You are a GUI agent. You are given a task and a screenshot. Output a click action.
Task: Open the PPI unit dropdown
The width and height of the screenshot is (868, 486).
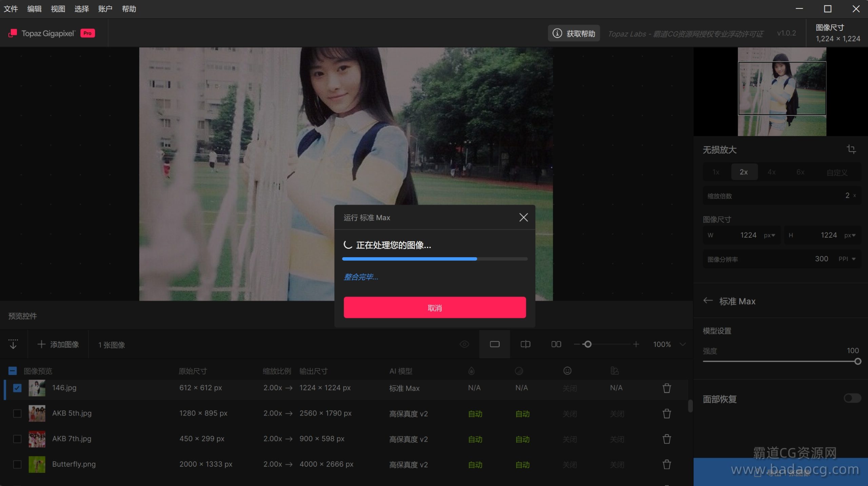coord(847,259)
